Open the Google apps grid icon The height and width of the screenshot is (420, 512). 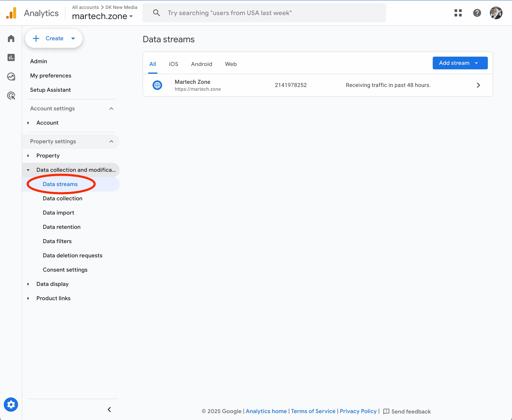[x=458, y=13]
